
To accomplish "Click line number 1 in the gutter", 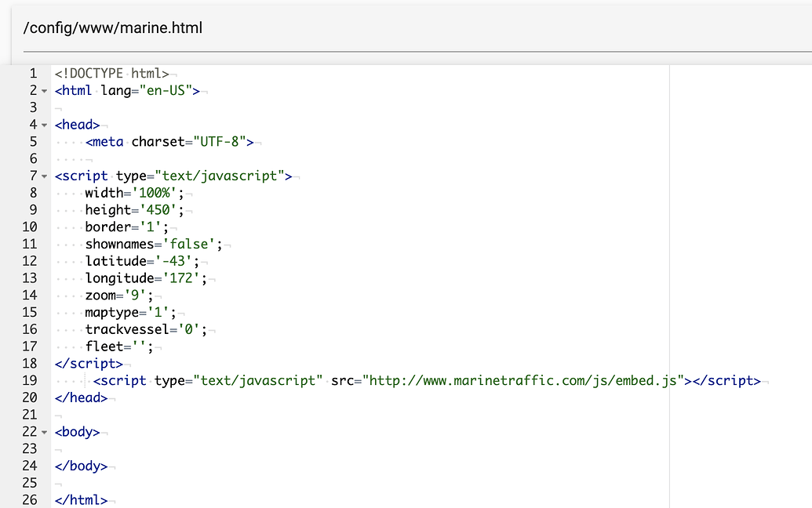I will tap(33, 74).
